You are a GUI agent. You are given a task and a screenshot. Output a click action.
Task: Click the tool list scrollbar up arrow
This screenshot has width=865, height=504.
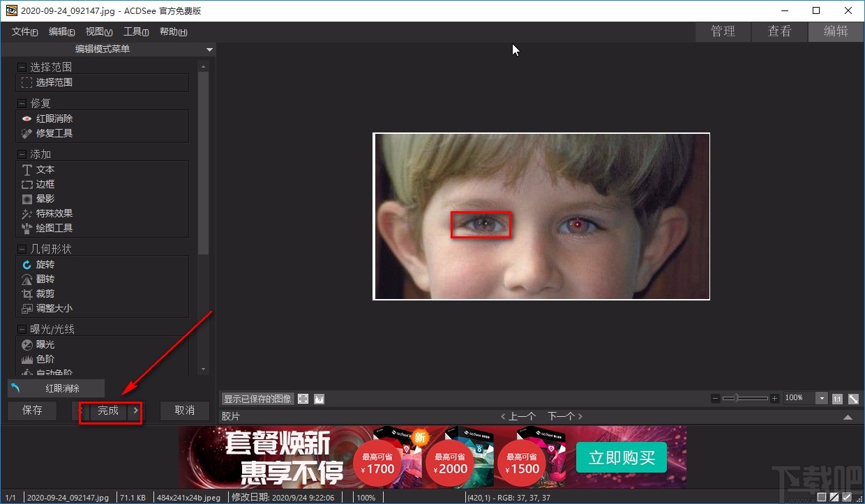click(204, 67)
